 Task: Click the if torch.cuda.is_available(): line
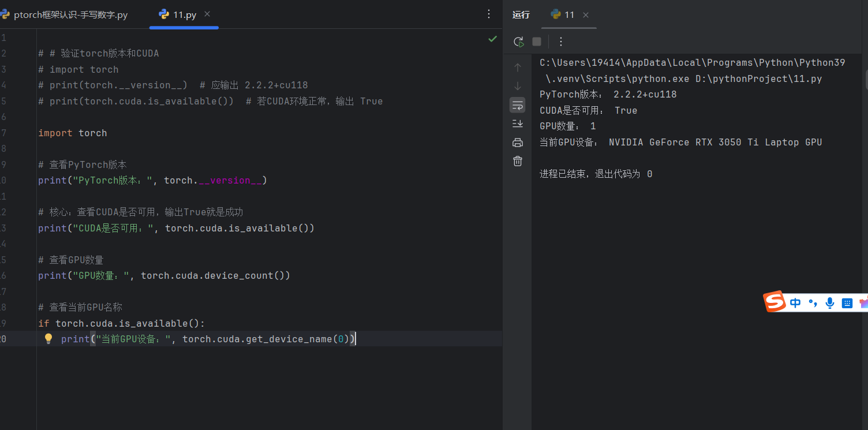click(122, 323)
